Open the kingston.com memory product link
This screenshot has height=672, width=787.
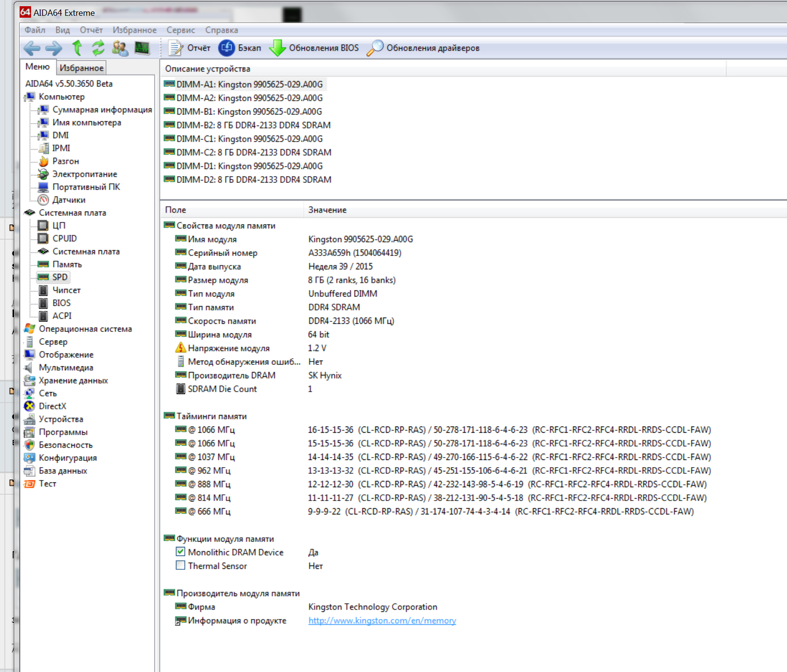tap(382, 620)
